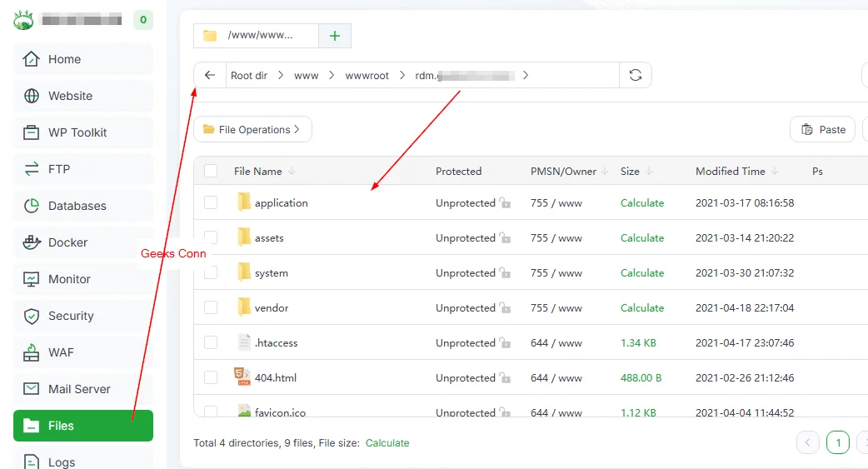Click Root dir in the breadcrumb
Viewport: 868px width, 469px height.
[x=248, y=75]
